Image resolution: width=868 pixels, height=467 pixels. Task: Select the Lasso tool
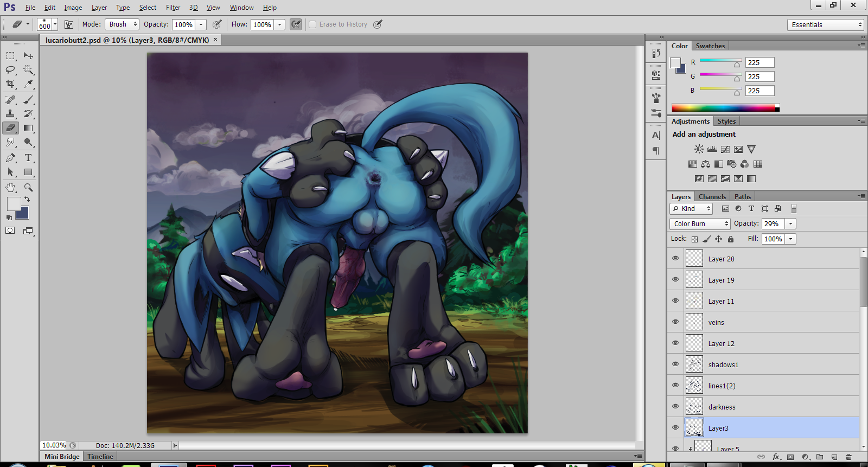(x=10, y=70)
